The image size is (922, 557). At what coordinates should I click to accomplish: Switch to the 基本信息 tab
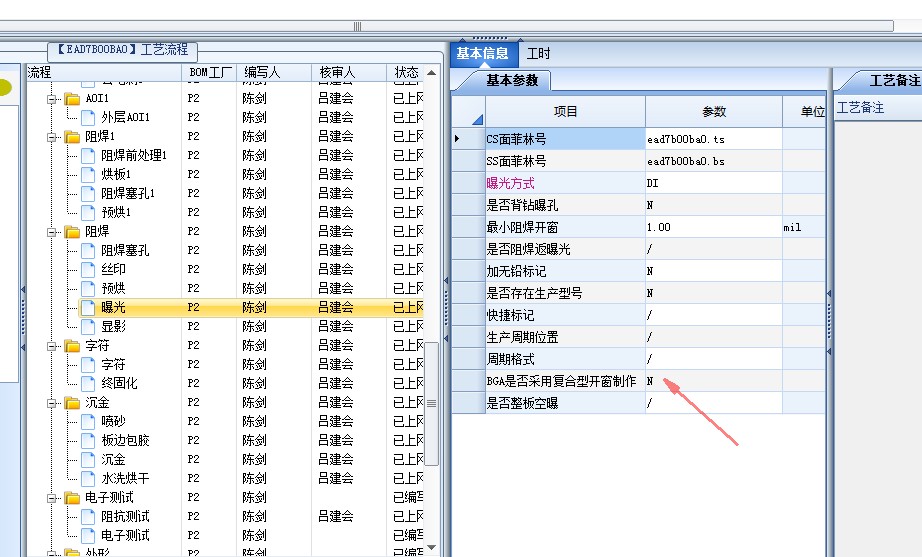pos(483,54)
